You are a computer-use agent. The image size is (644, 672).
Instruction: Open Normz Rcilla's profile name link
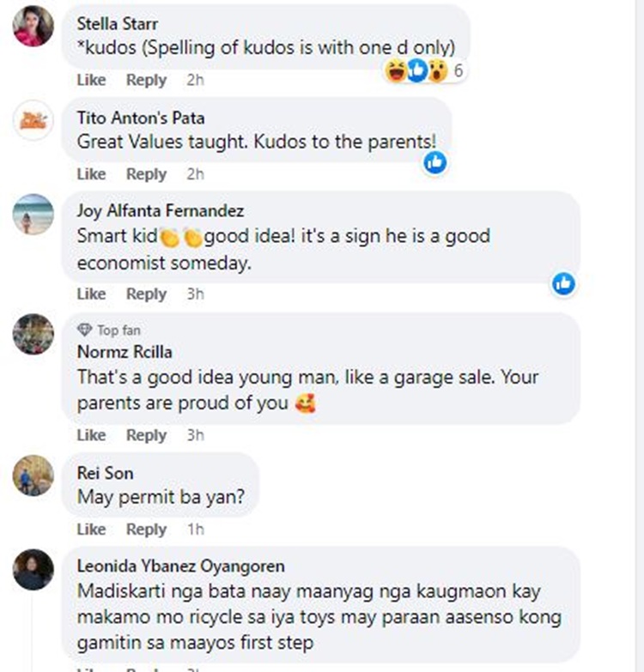[125, 352]
